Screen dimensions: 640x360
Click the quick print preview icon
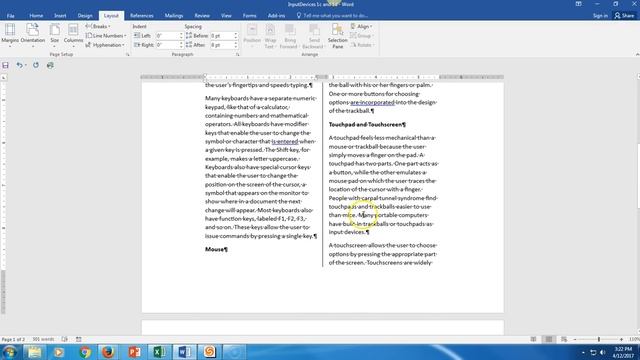coord(50,65)
